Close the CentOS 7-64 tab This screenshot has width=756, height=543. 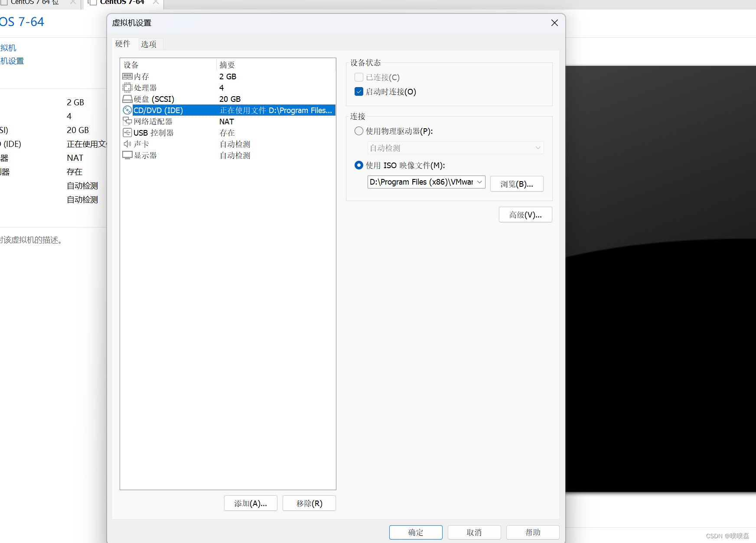point(156,2)
